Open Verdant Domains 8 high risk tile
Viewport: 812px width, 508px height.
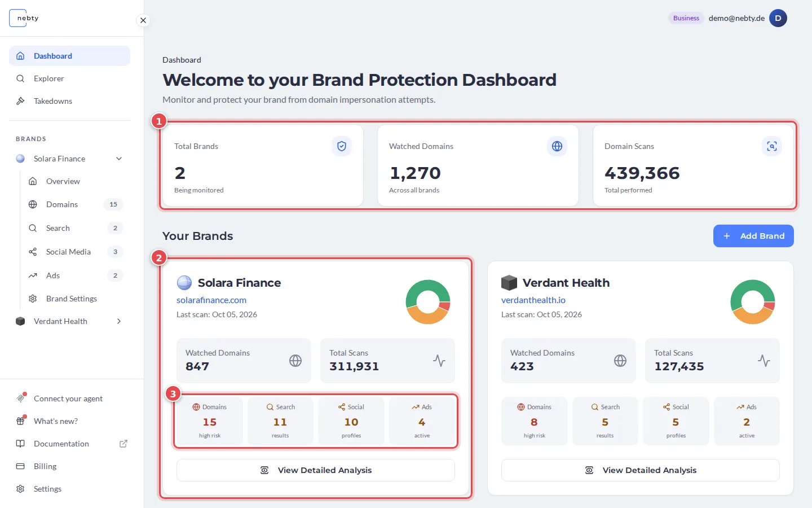pos(535,421)
